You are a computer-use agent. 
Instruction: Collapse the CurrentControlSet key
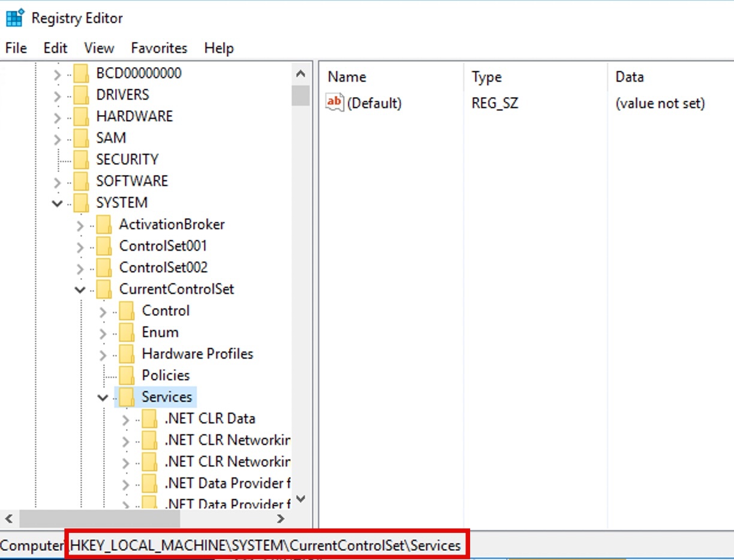pos(80,290)
